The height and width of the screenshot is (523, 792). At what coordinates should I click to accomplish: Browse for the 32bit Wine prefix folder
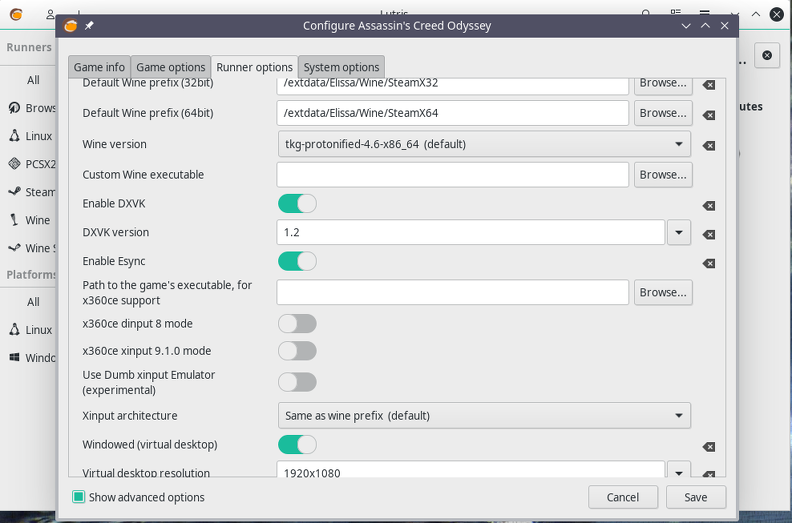tap(663, 84)
